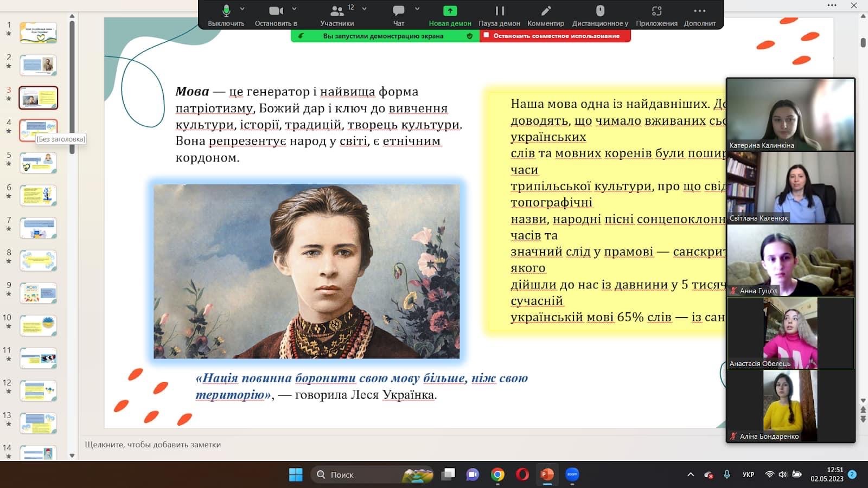Viewport: 868px width, 488px height.
Task: Select slide 11 thumbnail
Action: click(x=39, y=358)
